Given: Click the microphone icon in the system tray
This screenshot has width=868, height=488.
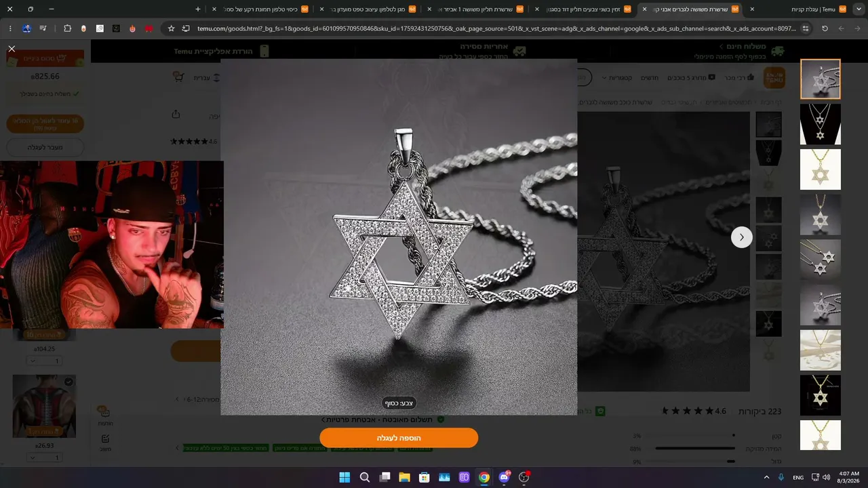Looking at the screenshot, I should click(x=782, y=477).
